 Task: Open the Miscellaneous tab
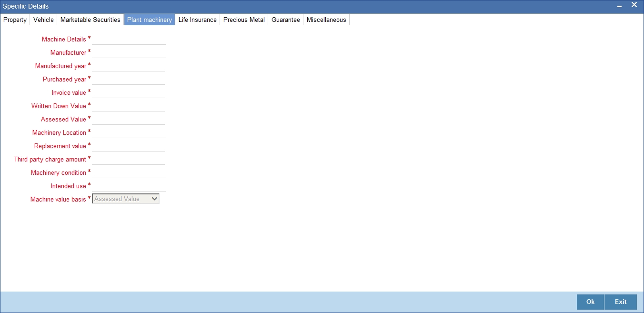[x=326, y=20]
